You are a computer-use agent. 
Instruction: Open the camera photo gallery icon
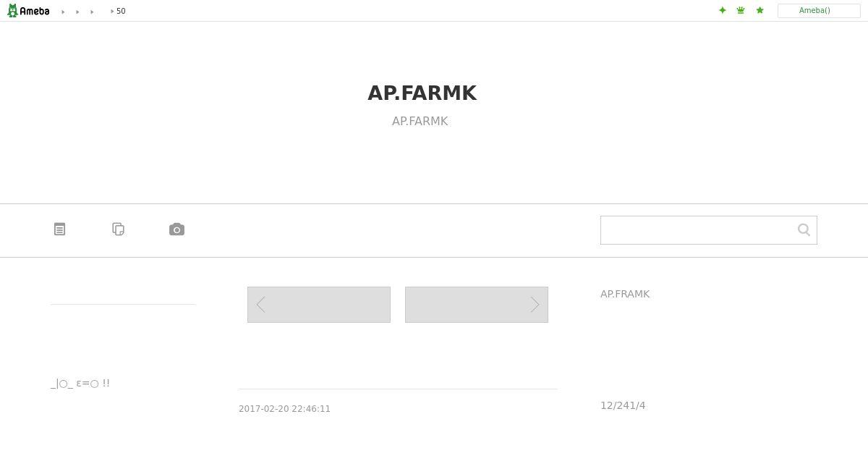tap(176, 229)
